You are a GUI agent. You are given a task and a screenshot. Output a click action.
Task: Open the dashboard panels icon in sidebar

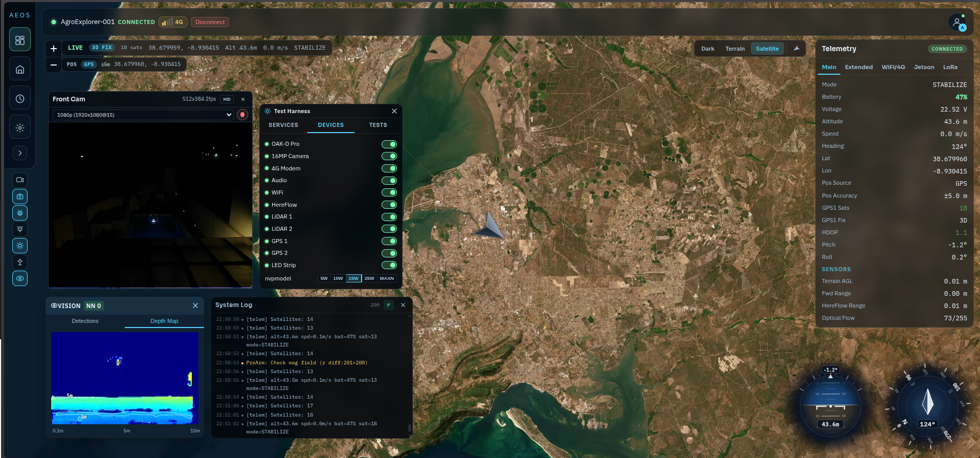pos(20,40)
